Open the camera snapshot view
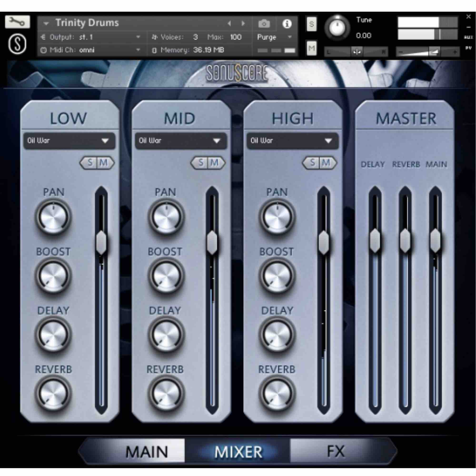Image resolution: width=476 pixels, height=476 pixels. (264, 24)
